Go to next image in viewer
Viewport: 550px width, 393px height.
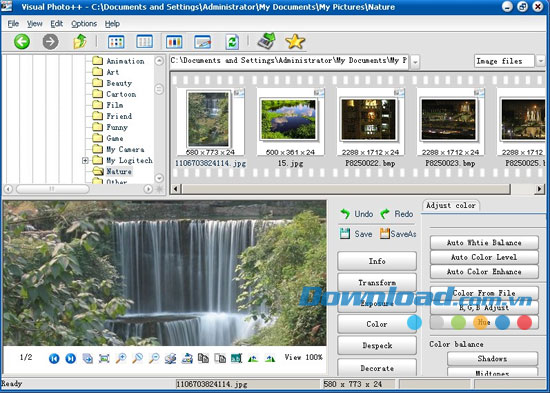coord(71,358)
